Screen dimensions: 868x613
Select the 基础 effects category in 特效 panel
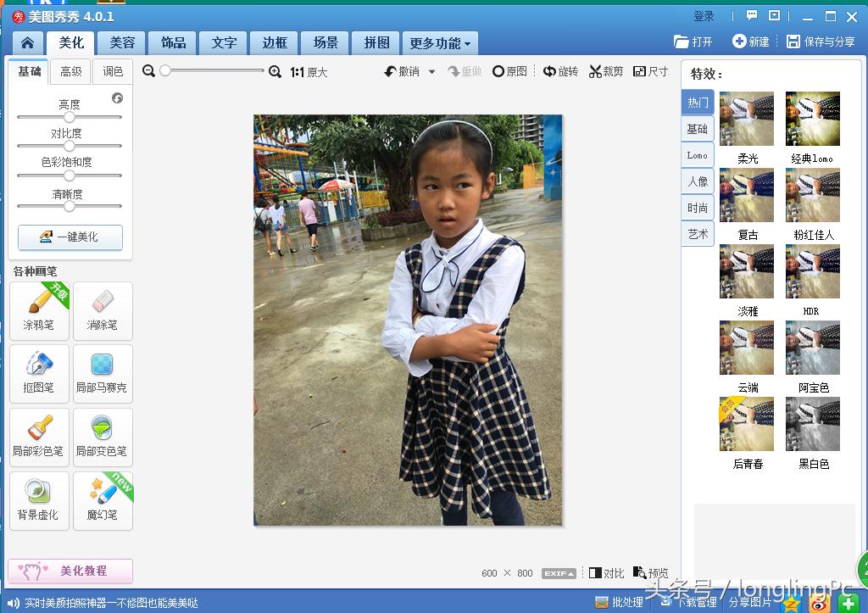(x=698, y=129)
